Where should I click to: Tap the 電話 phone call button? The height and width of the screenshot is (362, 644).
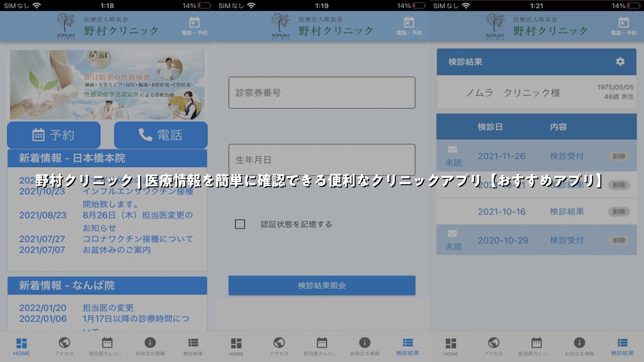pyautogui.click(x=161, y=135)
